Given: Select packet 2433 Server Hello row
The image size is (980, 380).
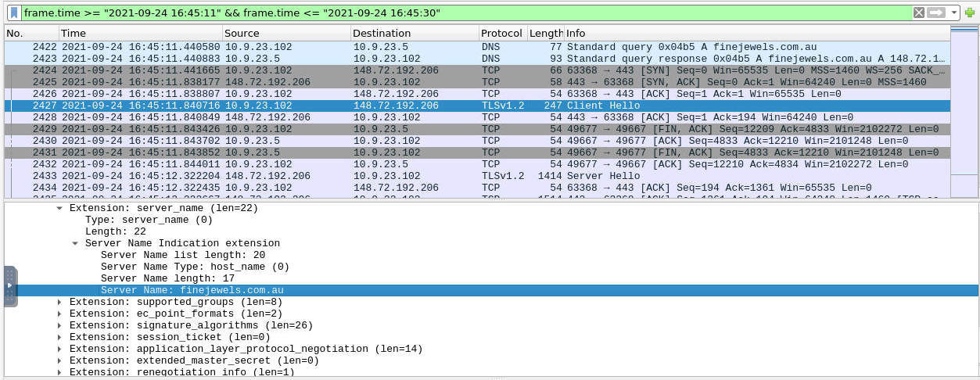Looking at the screenshot, I should click(476, 176).
